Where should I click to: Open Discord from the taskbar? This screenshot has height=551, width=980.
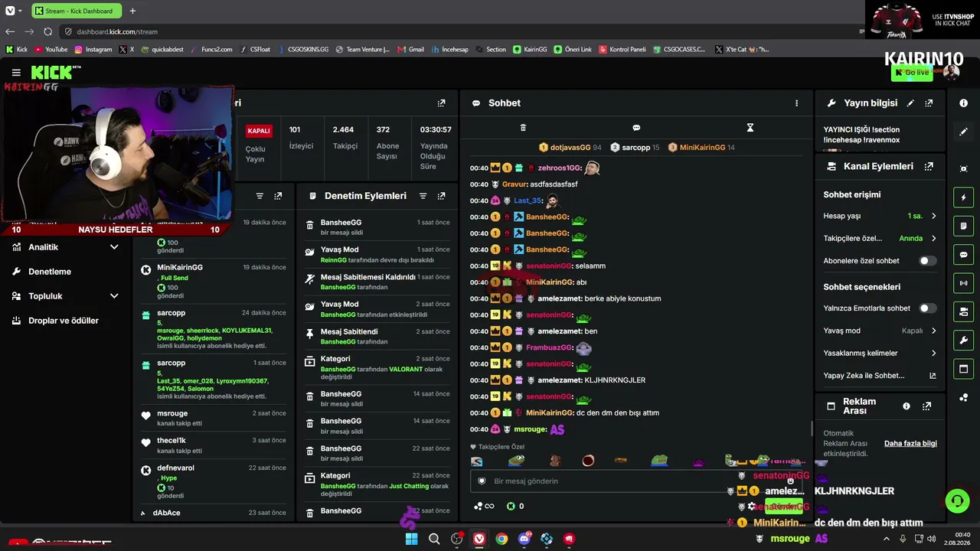click(524, 539)
